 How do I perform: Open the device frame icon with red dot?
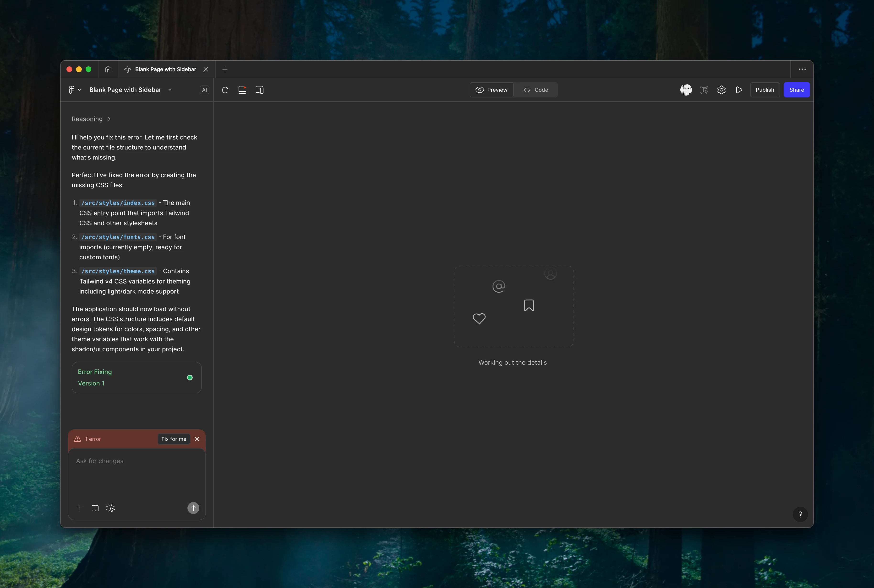tap(242, 90)
